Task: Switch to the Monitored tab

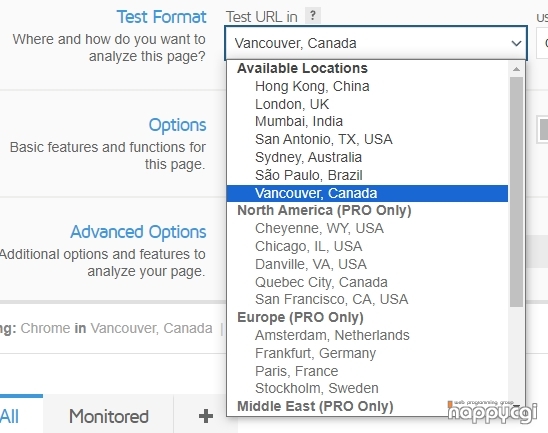Action: (108, 416)
